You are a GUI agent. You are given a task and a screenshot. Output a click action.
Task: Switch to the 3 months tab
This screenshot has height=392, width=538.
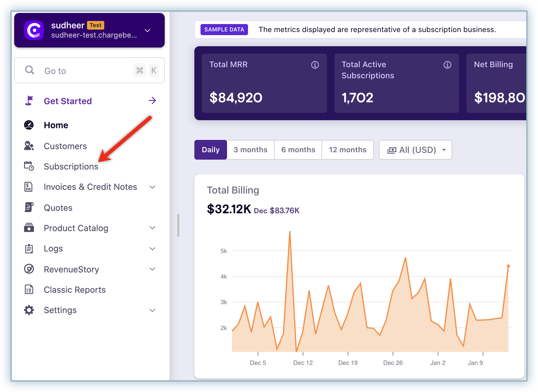(x=250, y=150)
